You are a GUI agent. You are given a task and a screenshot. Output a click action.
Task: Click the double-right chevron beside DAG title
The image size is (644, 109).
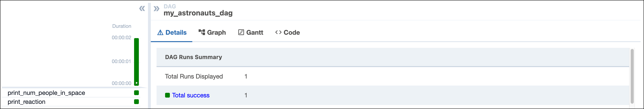coord(157,9)
